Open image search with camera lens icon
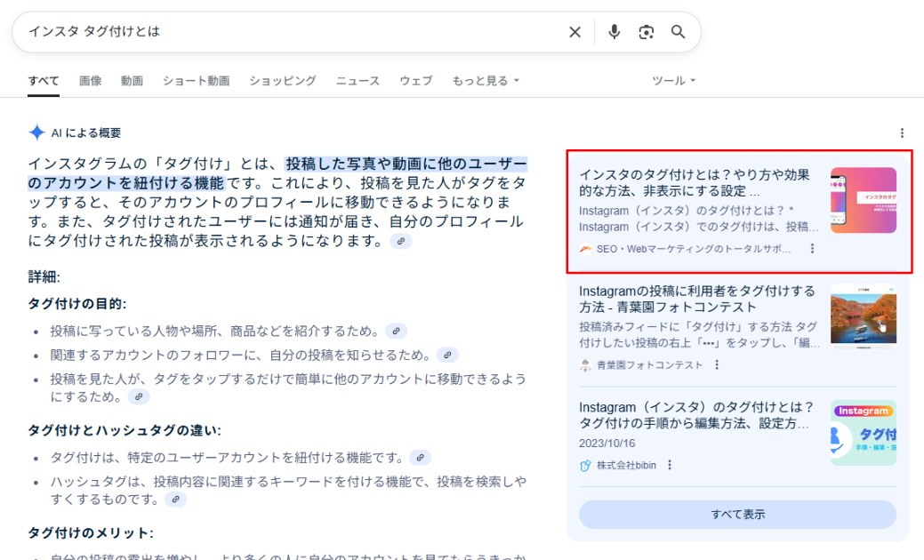The height and width of the screenshot is (560, 924). tap(646, 32)
